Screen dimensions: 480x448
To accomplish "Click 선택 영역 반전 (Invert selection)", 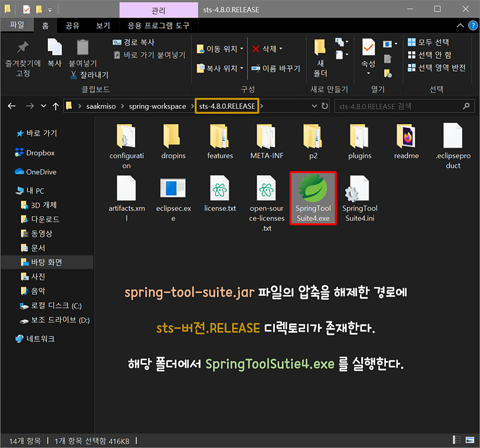I will pos(437,68).
